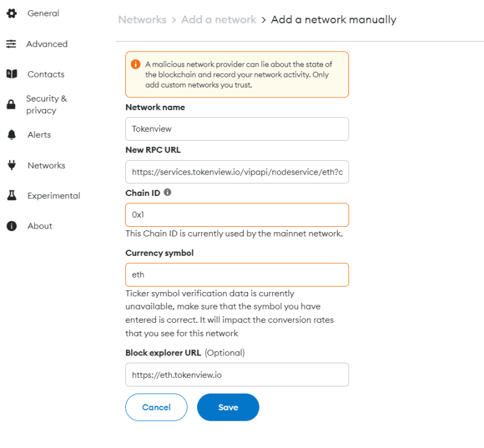Click the Security & privacy lock icon
This screenshot has width=484, height=448.
click(11, 104)
